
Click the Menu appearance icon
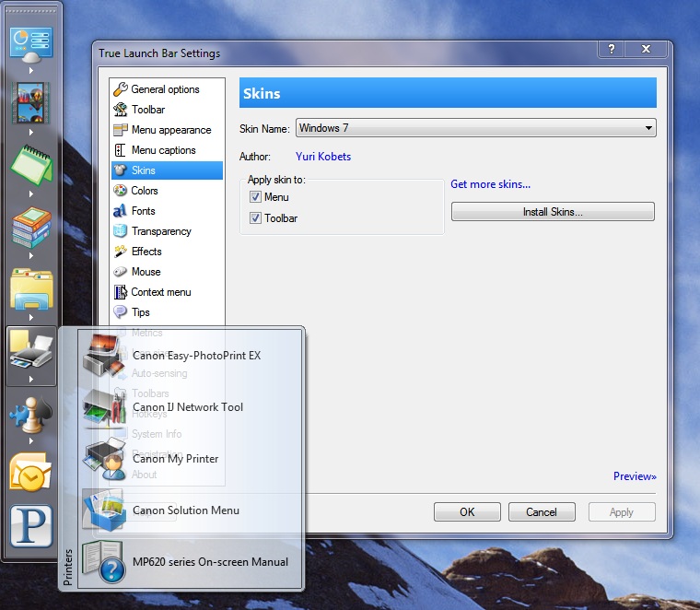(120, 130)
